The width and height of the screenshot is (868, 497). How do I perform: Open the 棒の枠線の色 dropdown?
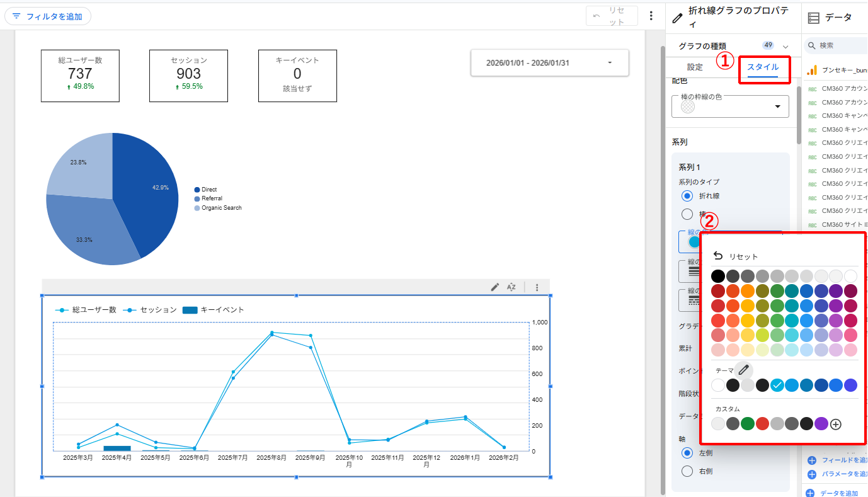[731, 106]
